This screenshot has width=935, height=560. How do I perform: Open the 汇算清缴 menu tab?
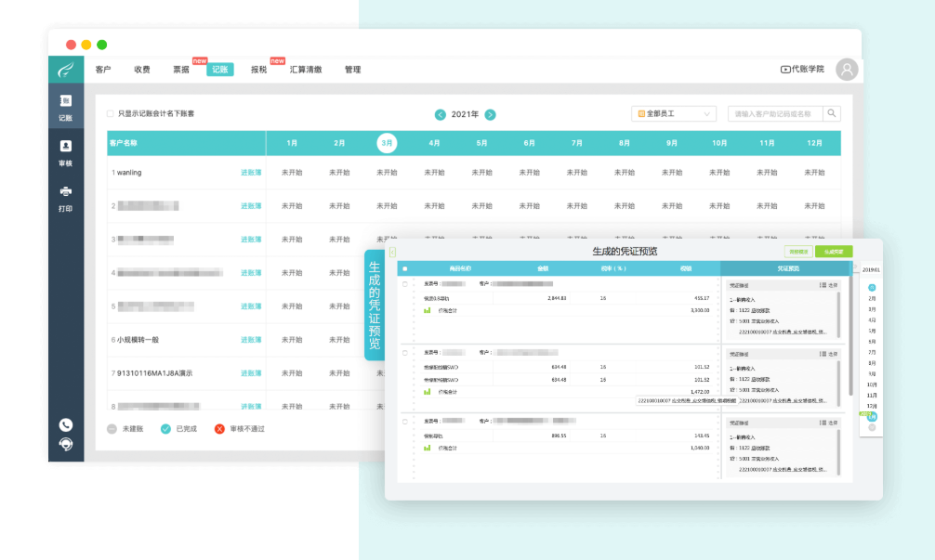click(x=306, y=70)
